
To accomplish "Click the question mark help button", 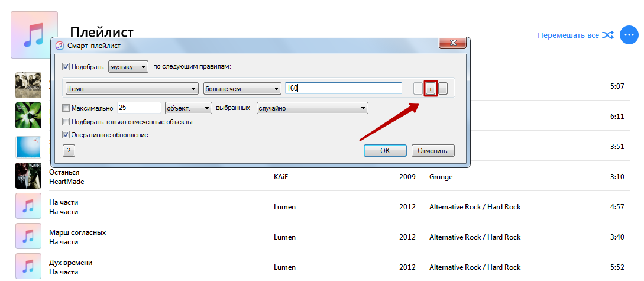I will click(x=69, y=150).
